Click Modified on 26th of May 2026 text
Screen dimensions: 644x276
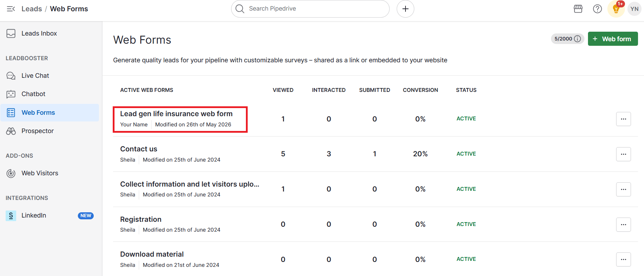click(193, 125)
